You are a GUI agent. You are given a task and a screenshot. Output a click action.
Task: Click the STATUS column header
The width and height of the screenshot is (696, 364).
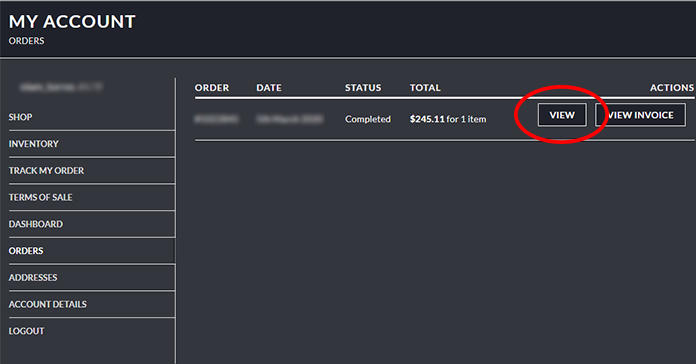pyautogui.click(x=363, y=88)
